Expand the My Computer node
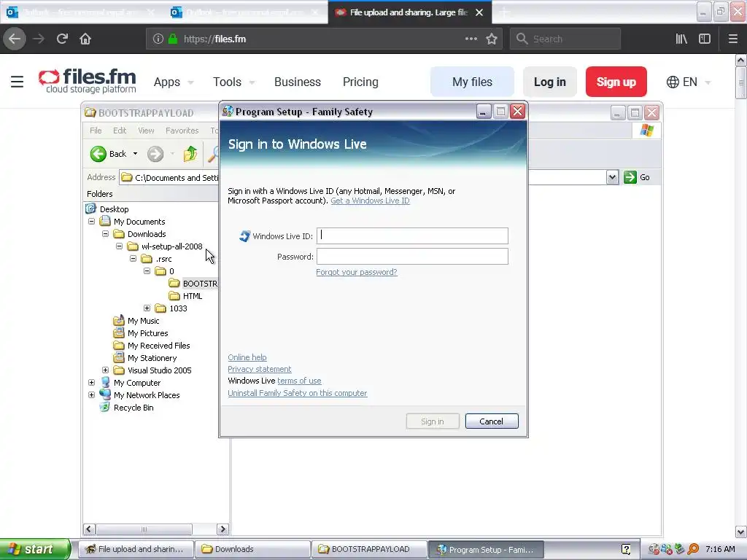Screen dimensions: 747x560 [x=91, y=382]
